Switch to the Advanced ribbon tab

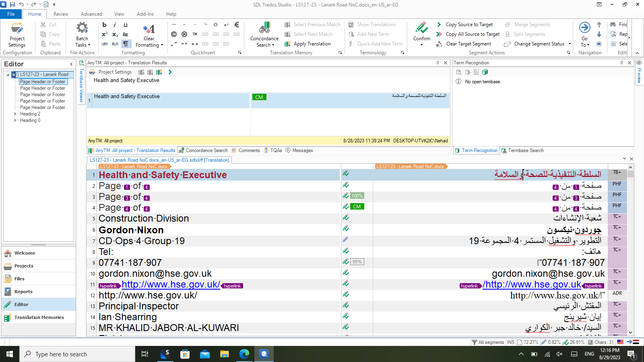[91, 14]
